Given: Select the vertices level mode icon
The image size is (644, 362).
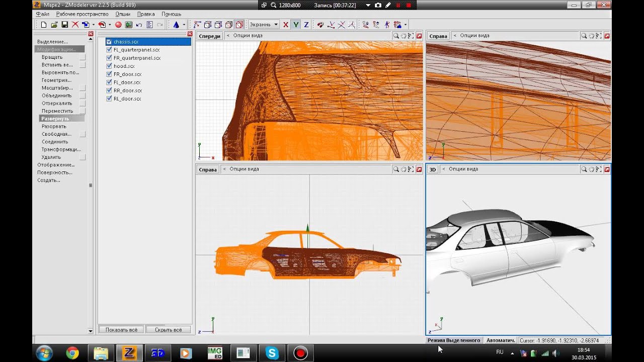Looking at the screenshot, I should tap(197, 25).
